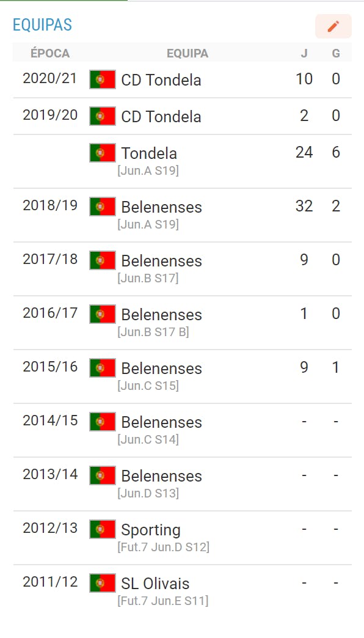
Task: Click the J games column header
Action: (x=304, y=53)
